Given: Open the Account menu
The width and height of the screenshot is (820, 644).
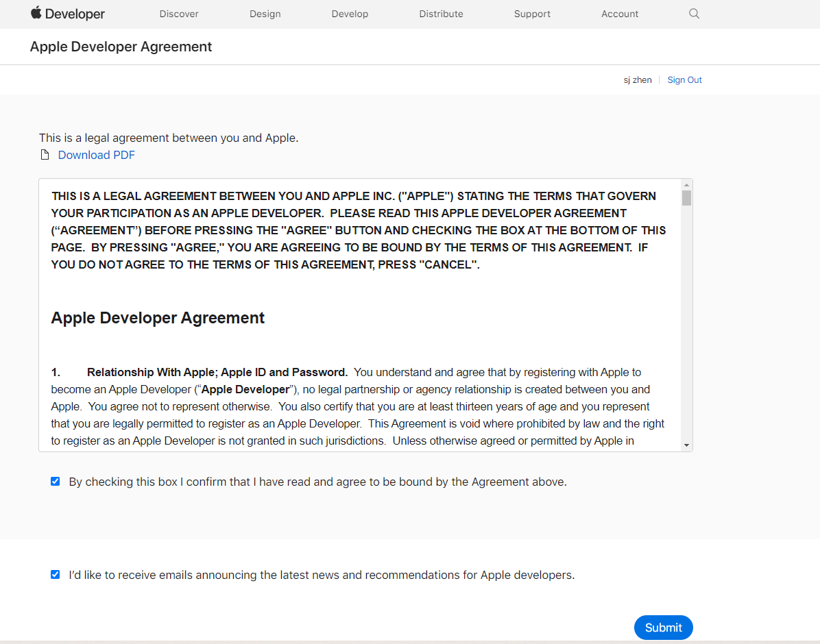Looking at the screenshot, I should click(620, 14).
